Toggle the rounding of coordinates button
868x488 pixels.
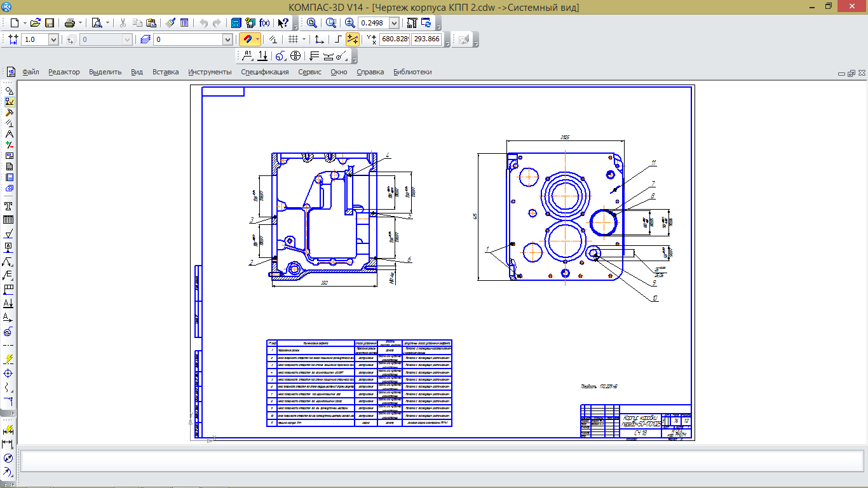tap(353, 39)
